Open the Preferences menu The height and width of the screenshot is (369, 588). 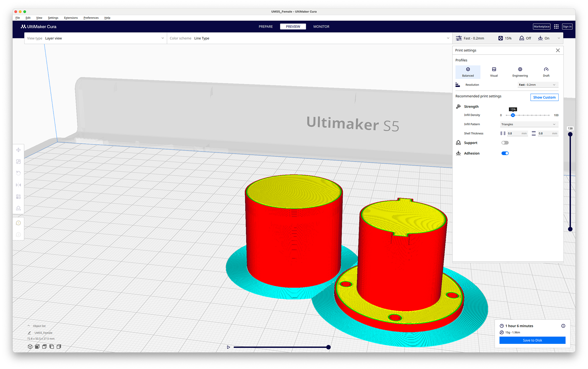pyautogui.click(x=91, y=18)
